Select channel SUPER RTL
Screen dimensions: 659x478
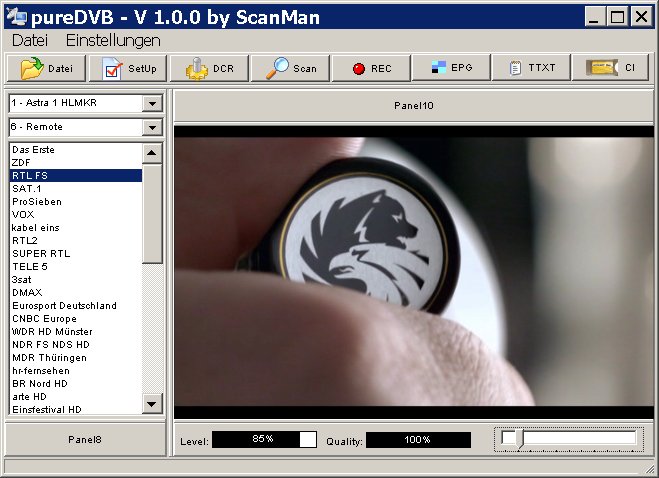[x=76, y=254]
